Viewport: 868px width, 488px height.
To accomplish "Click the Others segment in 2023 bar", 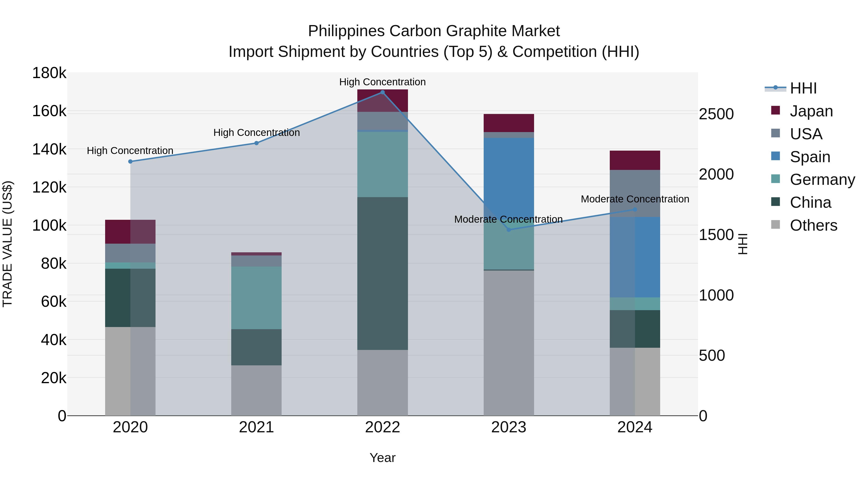I will [x=509, y=343].
